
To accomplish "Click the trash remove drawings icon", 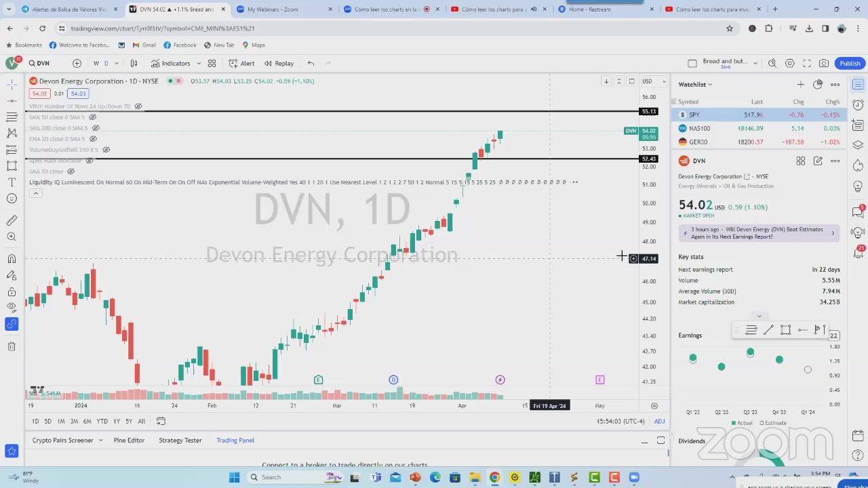I will [x=12, y=346].
